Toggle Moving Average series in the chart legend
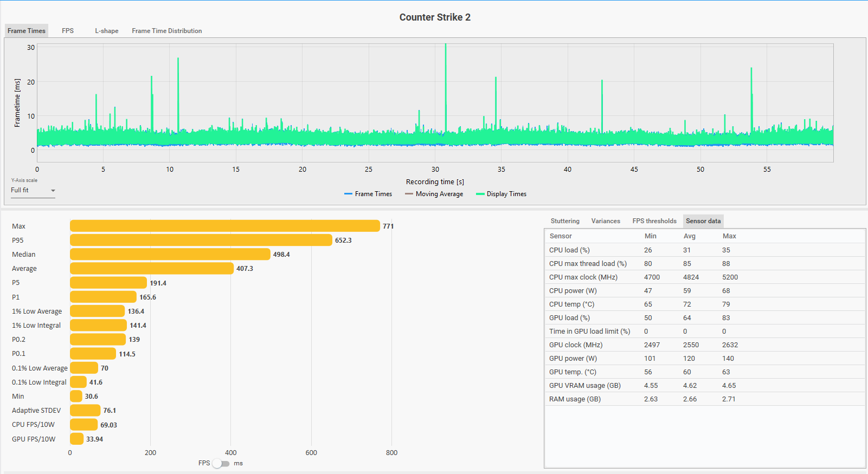The width and height of the screenshot is (868, 474). pos(434,194)
